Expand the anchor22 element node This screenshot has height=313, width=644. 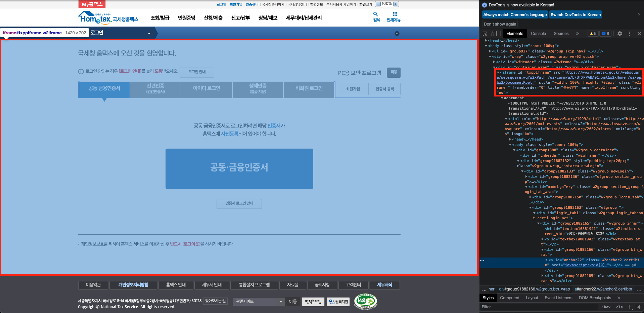coord(546,260)
